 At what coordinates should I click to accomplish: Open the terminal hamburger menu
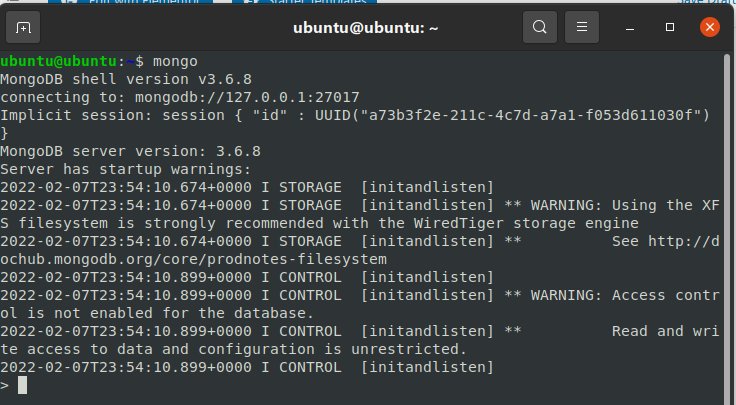[582, 27]
